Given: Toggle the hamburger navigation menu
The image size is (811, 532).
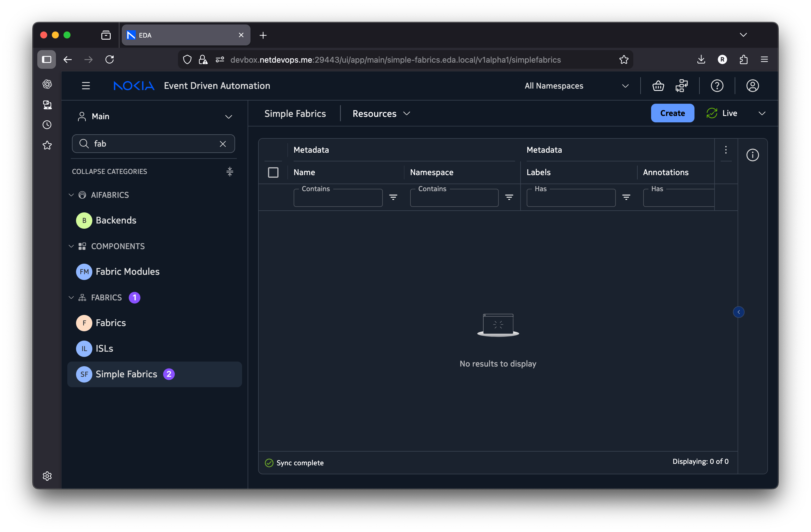Looking at the screenshot, I should coord(86,86).
